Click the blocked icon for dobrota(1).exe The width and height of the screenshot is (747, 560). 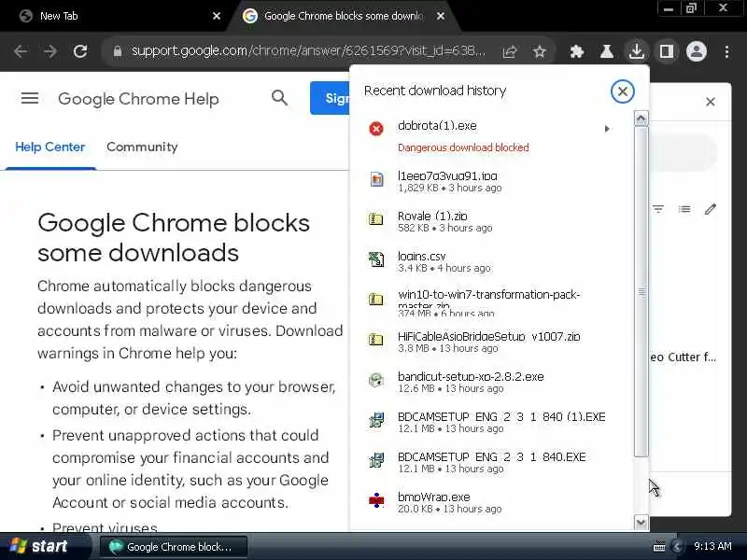pos(376,129)
